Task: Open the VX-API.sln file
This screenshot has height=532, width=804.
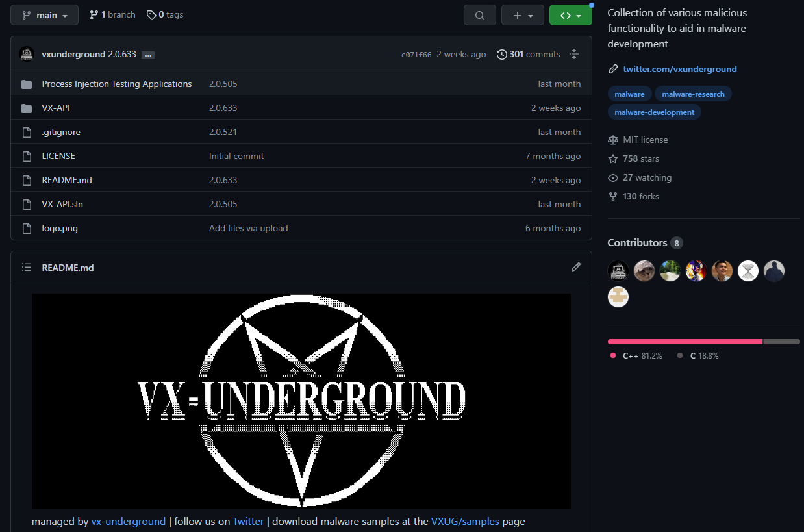Action: pos(62,205)
